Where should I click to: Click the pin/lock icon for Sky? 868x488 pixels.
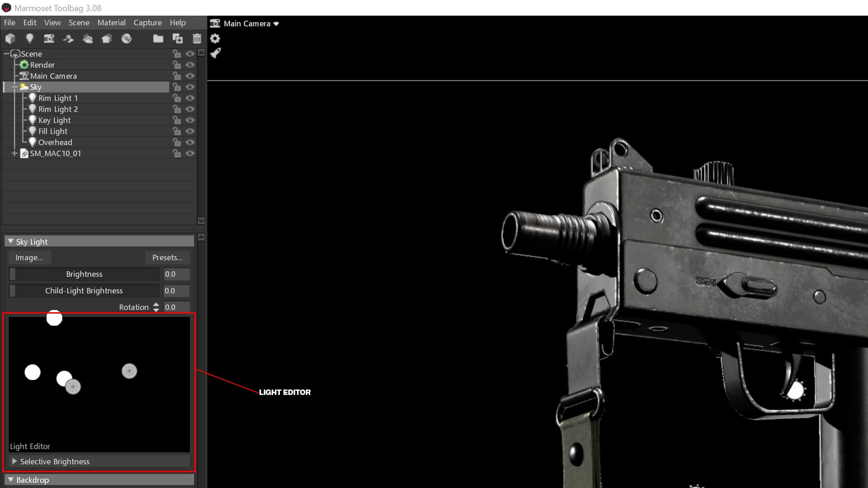click(178, 86)
